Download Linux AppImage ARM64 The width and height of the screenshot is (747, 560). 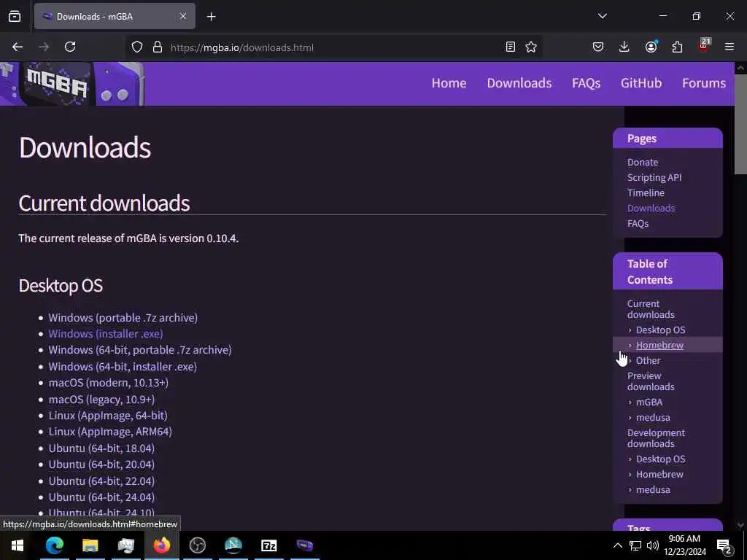(x=110, y=432)
